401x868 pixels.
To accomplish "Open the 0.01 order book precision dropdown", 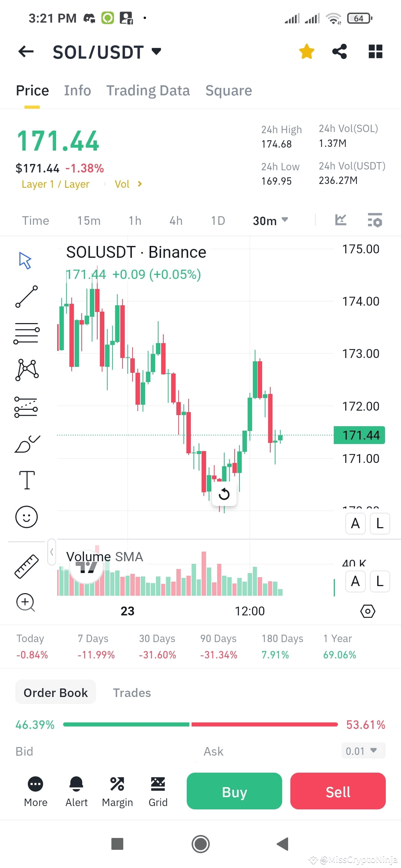I will 363,751.
